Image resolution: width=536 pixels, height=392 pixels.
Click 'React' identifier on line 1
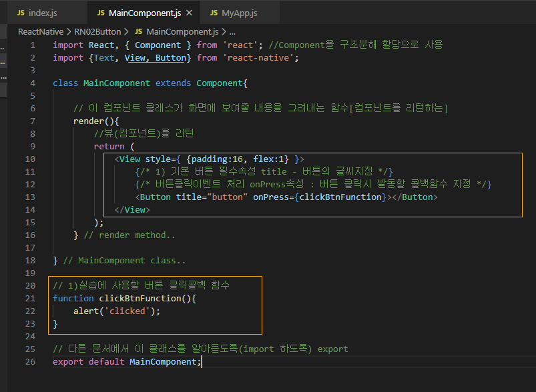click(x=101, y=45)
